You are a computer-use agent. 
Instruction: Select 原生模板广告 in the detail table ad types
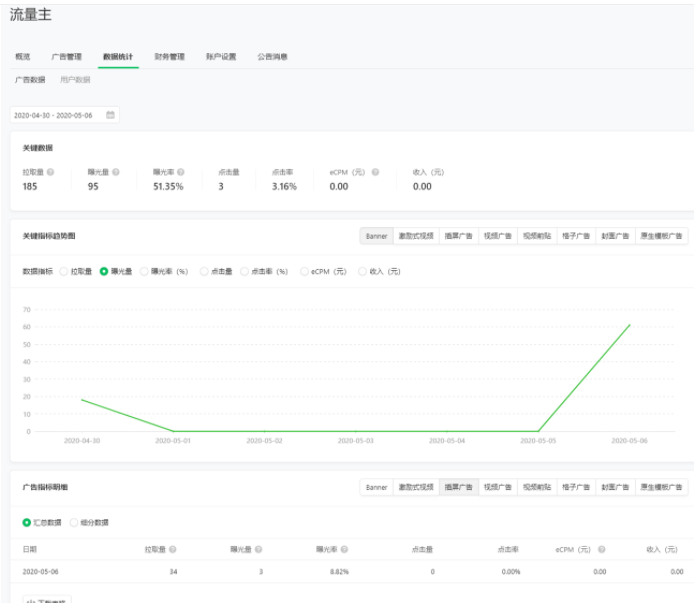pos(661,487)
